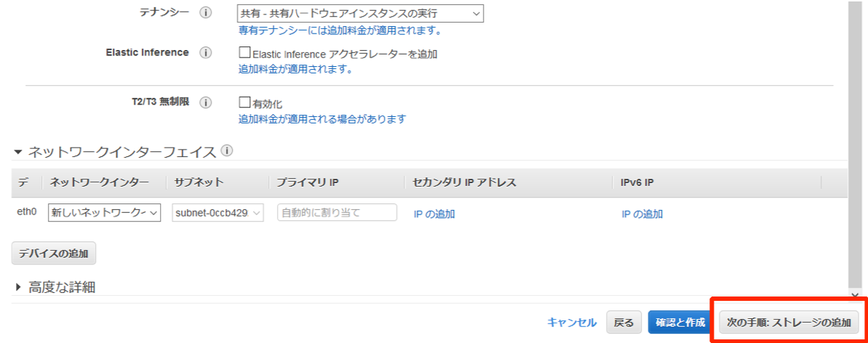This screenshot has height=343, width=868.
Task: Click IP の追加 under セカンダリ IP アドレス
Action: click(x=434, y=214)
